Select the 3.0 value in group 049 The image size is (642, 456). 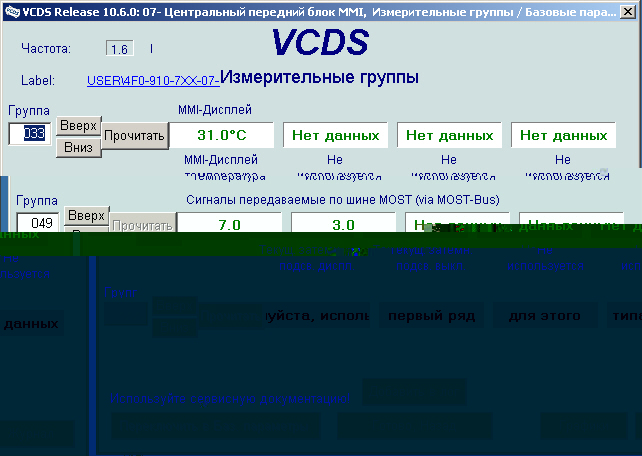point(343,223)
